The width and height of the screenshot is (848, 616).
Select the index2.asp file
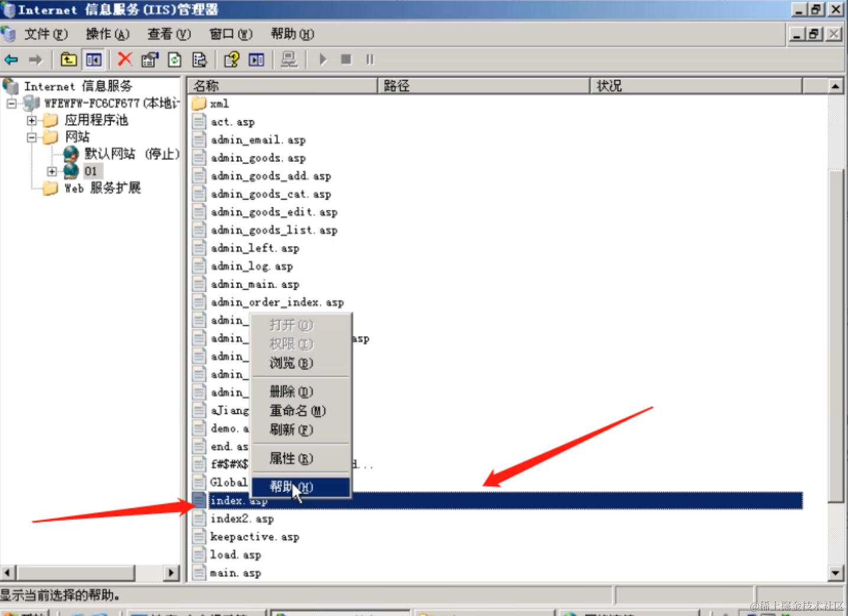(242, 519)
